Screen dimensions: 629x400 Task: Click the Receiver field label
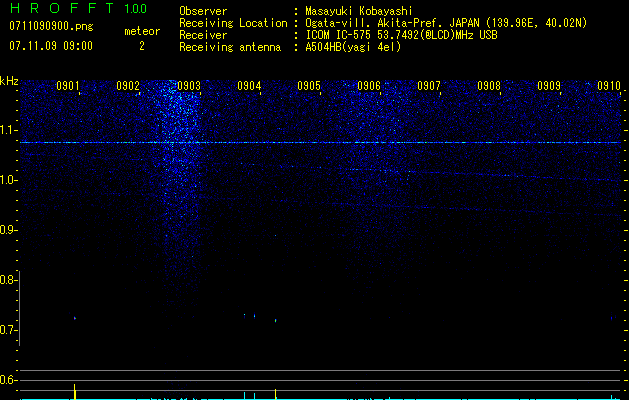point(203,35)
